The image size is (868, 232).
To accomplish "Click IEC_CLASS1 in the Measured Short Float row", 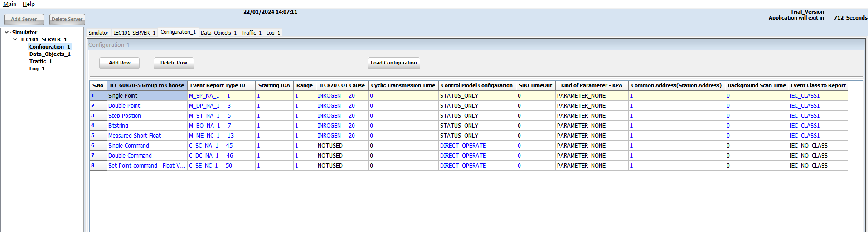I will (x=818, y=136).
